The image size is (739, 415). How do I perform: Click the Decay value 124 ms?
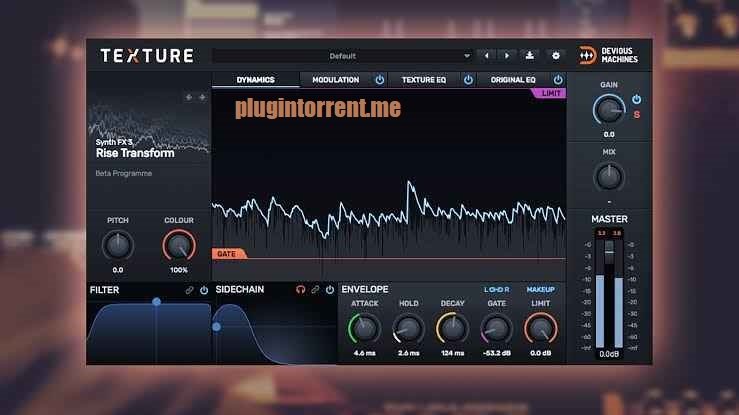click(x=452, y=353)
